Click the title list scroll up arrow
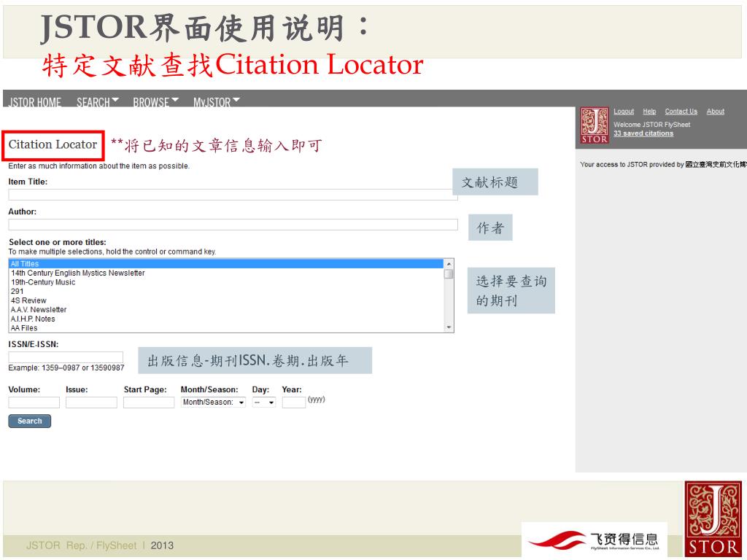The width and height of the screenshot is (747, 560). pyautogui.click(x=449, y=264)
